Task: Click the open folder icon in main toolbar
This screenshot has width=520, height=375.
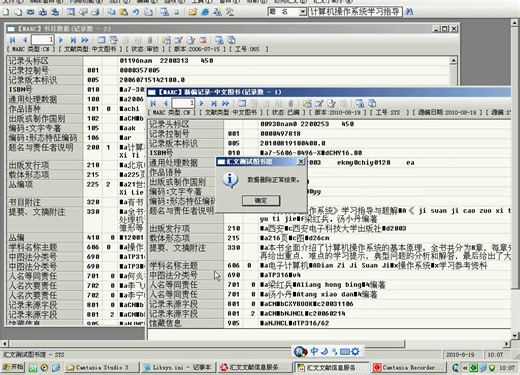Action: [x=192, y=12]
